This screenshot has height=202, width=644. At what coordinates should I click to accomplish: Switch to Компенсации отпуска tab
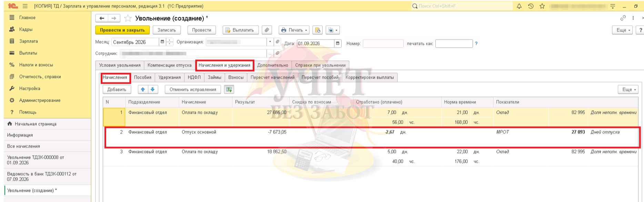coord(169,65)
